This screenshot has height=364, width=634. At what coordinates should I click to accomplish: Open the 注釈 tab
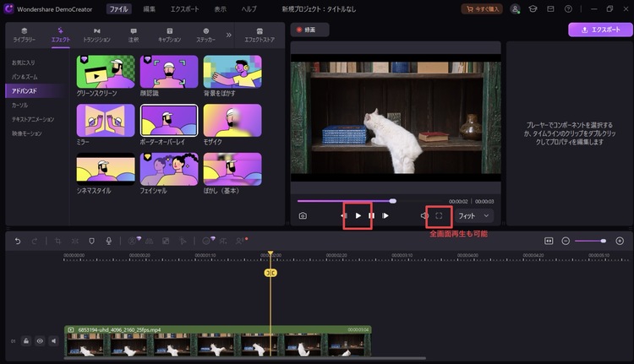pos(134,35)
